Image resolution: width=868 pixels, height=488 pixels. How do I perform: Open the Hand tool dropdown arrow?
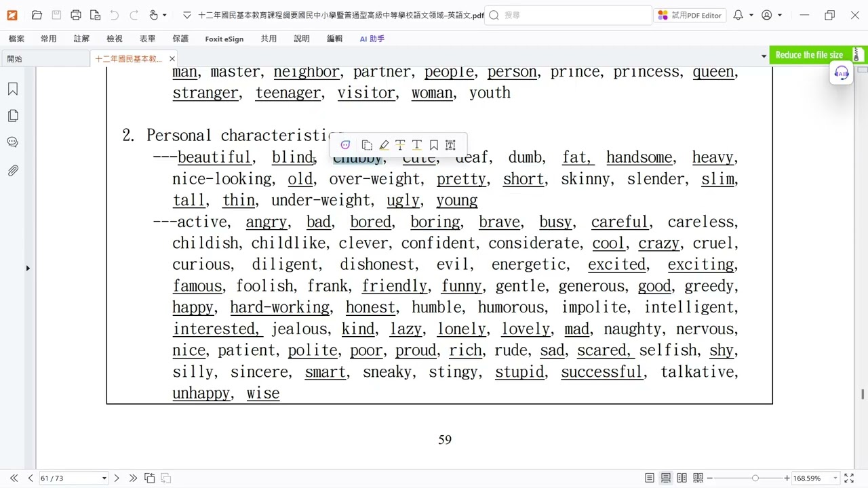click(x=164, y=15)
